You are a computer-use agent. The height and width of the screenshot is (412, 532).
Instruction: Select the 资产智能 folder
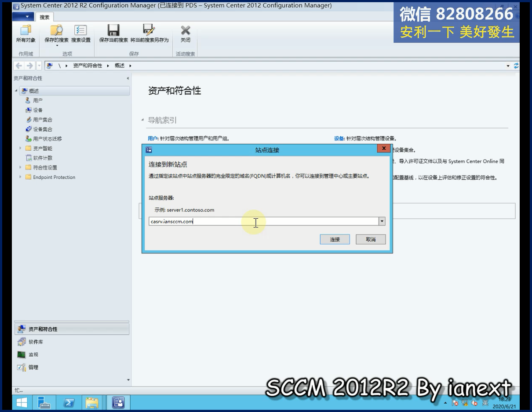pyautogui.click(x=43, y=148)
